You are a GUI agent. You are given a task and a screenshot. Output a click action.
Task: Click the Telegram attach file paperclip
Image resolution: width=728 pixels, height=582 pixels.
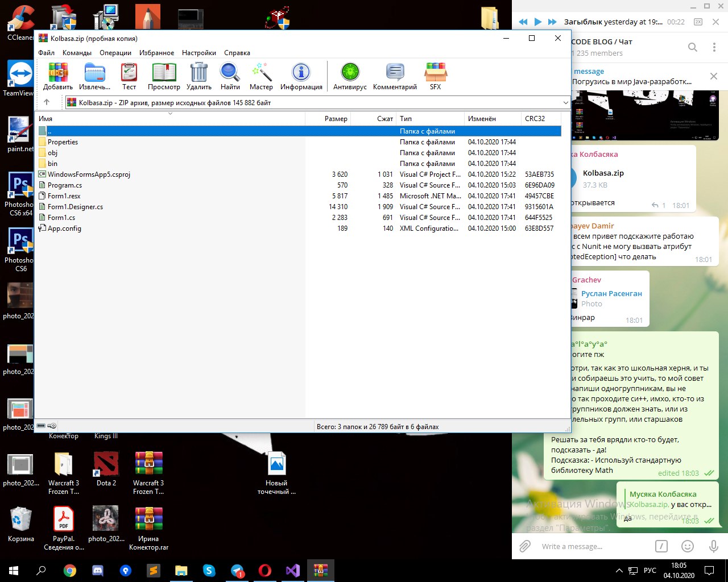[x=525, y=546]
